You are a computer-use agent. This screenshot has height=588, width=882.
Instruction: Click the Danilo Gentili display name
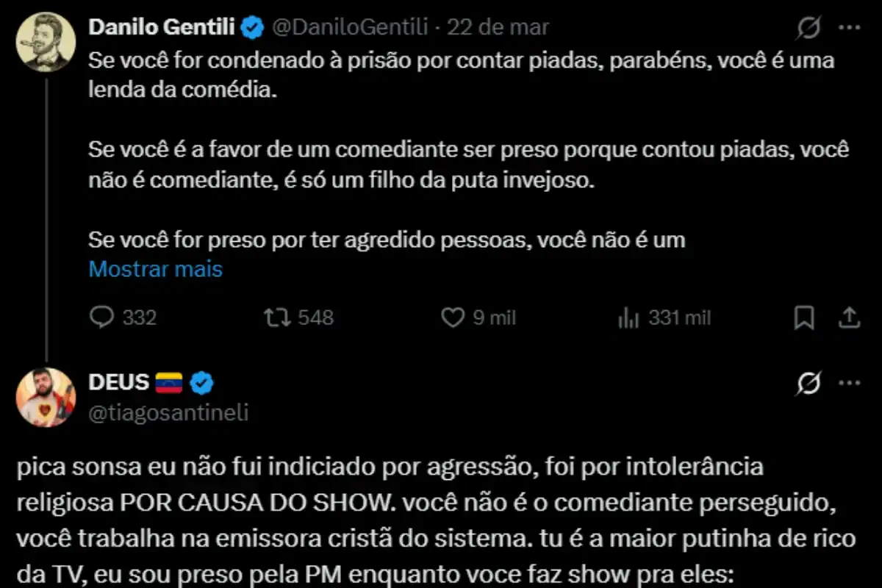(x=162, y=28)
